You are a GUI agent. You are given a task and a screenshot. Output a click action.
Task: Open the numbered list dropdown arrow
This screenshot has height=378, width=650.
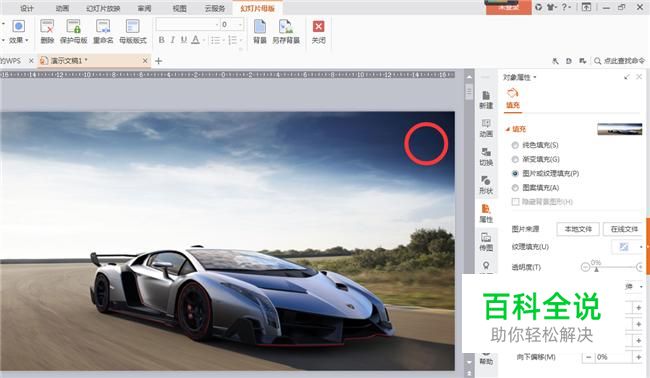(240, 40)
